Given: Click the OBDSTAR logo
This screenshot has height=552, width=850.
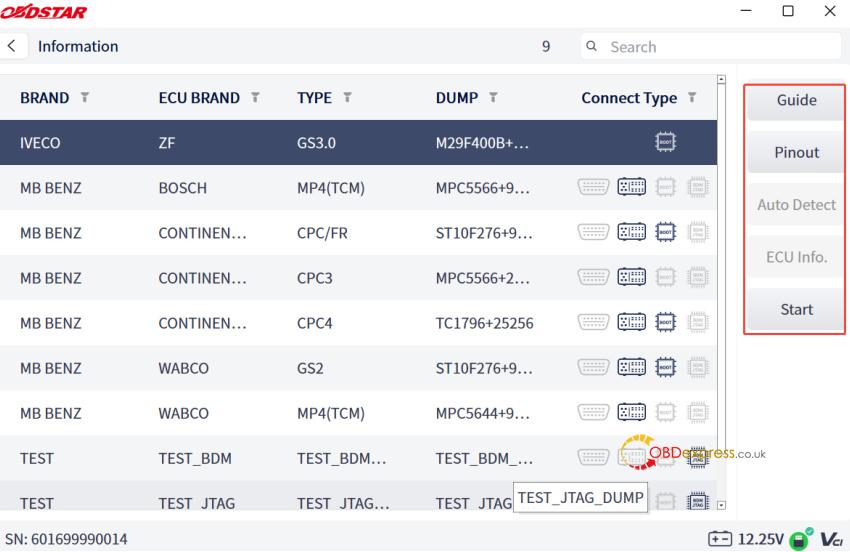Looking at the screenshot, I should (43, 11).
